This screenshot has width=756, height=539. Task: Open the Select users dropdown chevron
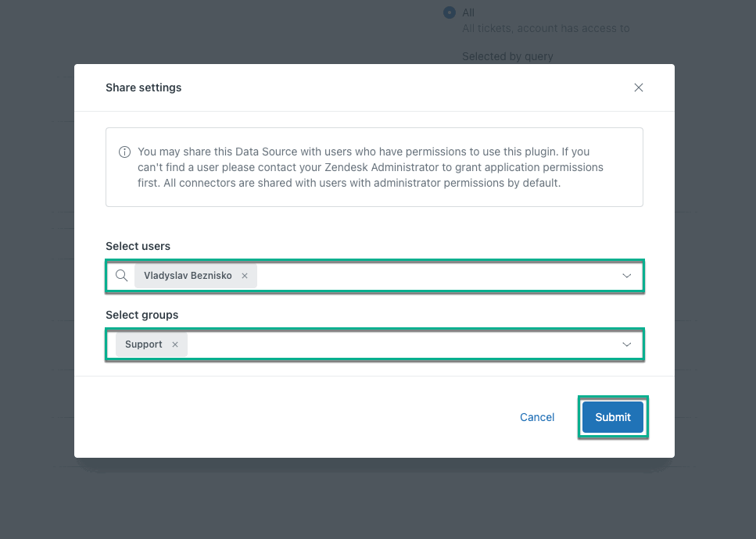click(626, 275)
